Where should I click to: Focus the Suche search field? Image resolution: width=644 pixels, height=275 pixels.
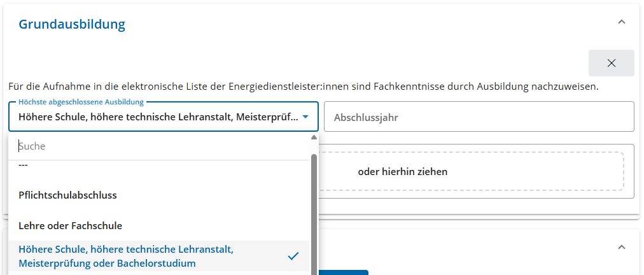click(159, 146)
